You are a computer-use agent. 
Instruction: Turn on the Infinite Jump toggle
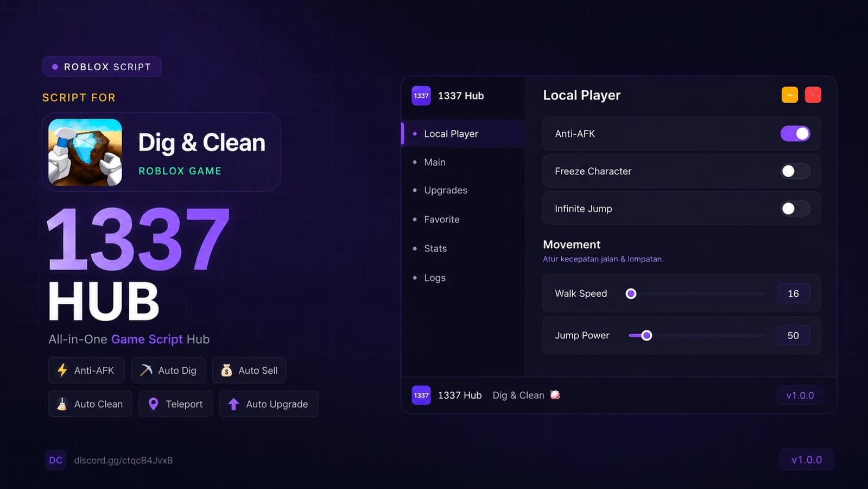[x=795, y=209]
